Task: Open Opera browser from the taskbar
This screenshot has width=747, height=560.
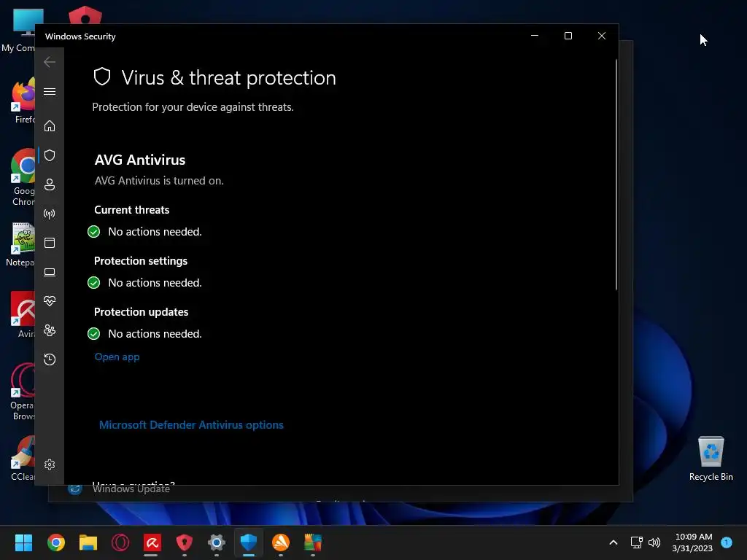Action: pos(120,542)
